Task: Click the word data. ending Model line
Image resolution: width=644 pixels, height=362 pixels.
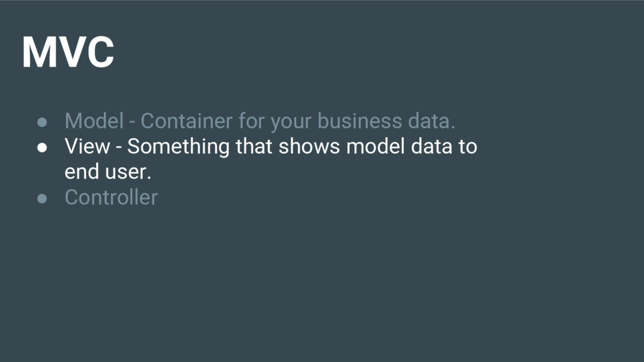Action: tap(431, 121)
